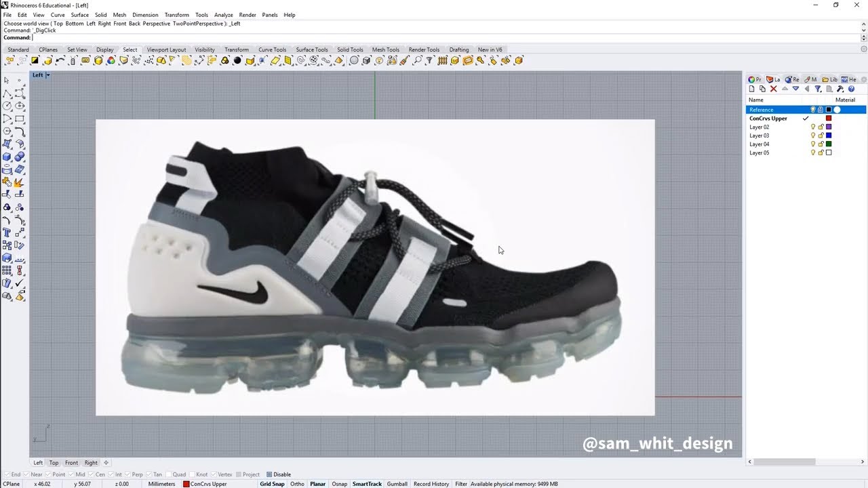Open the Properties panel tab
868x488 pixels.
pos(754,79)
